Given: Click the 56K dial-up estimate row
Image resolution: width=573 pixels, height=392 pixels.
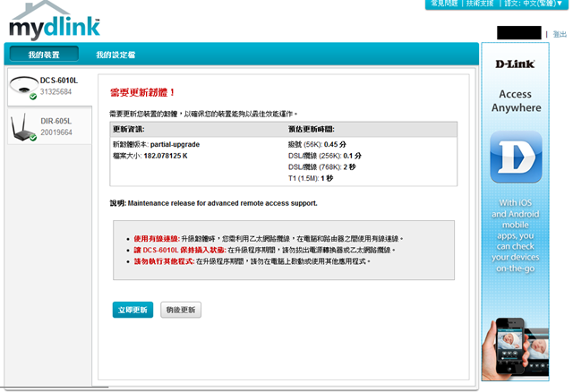Looking at the screenshot, I should click(x=317, y=144).
